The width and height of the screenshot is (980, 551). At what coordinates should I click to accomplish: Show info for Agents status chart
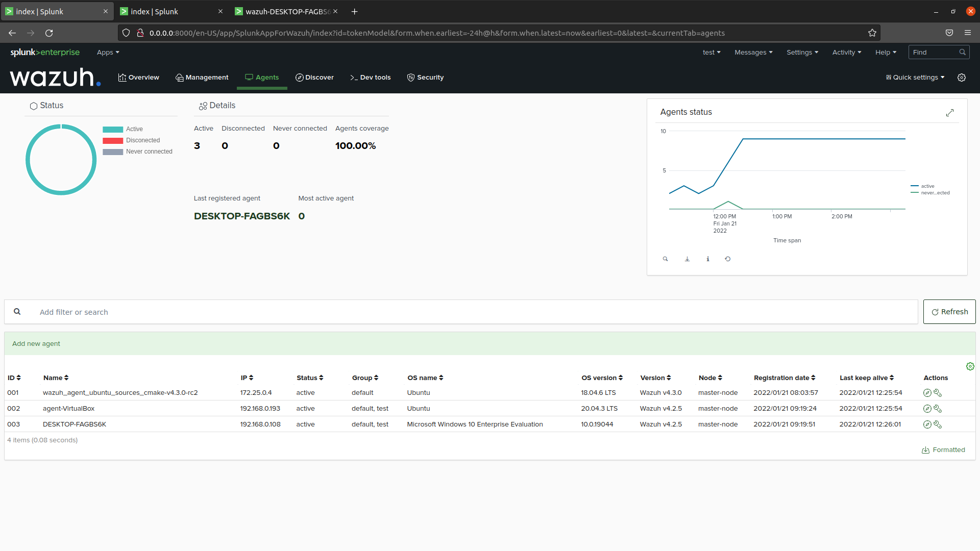coord(708,259)
